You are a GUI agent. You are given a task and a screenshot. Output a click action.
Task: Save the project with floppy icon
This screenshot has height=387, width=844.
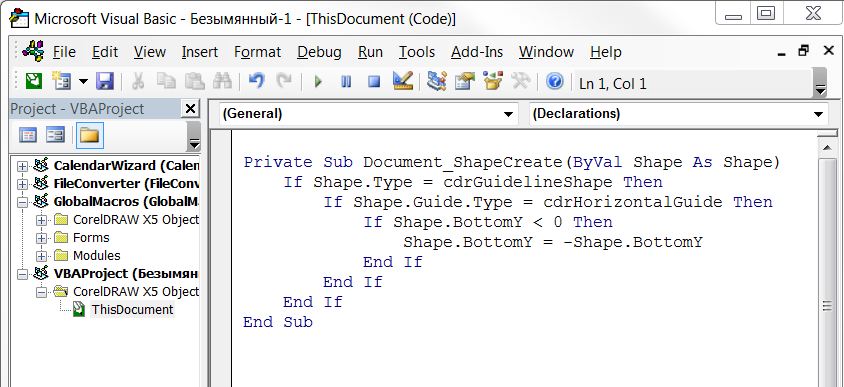104,82
